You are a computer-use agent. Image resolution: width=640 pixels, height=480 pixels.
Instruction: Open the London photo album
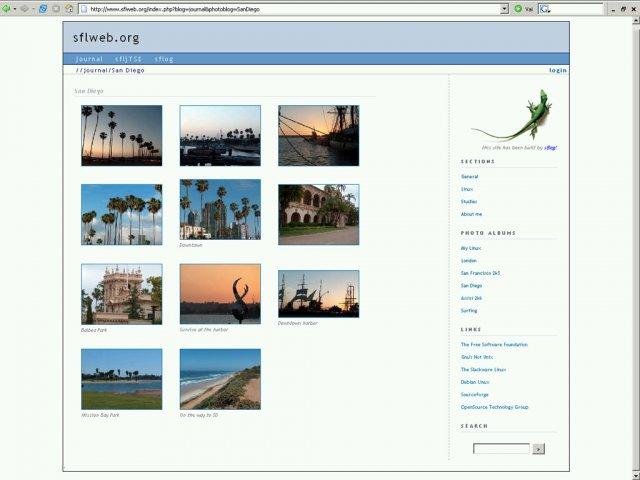pyautogui.click(x=469, y=260)
